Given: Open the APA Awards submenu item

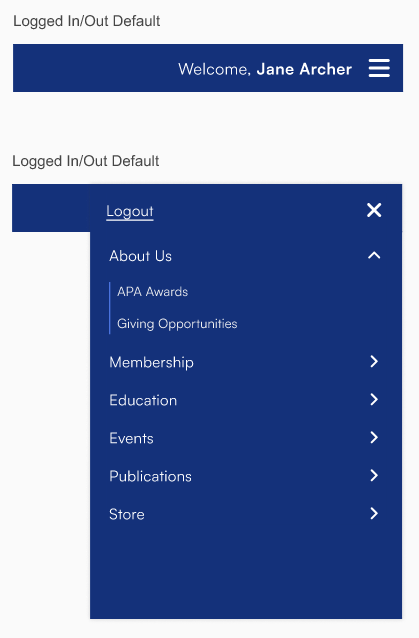Looking at the screenshot, I should click(x=153, y=292).
